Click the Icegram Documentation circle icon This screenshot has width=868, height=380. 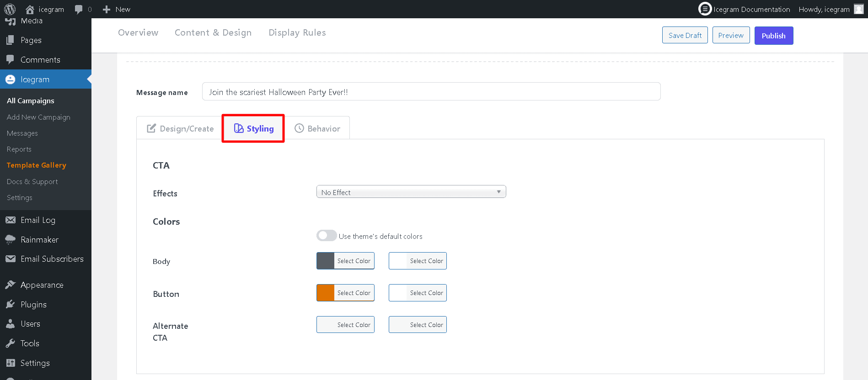pyautogui.click(x=705, y=9)
